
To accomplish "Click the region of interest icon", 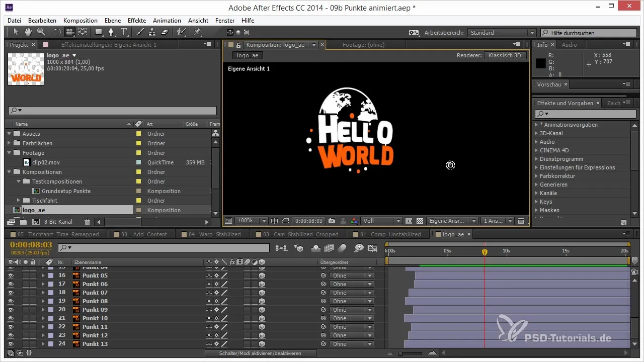I will point(285,221).
